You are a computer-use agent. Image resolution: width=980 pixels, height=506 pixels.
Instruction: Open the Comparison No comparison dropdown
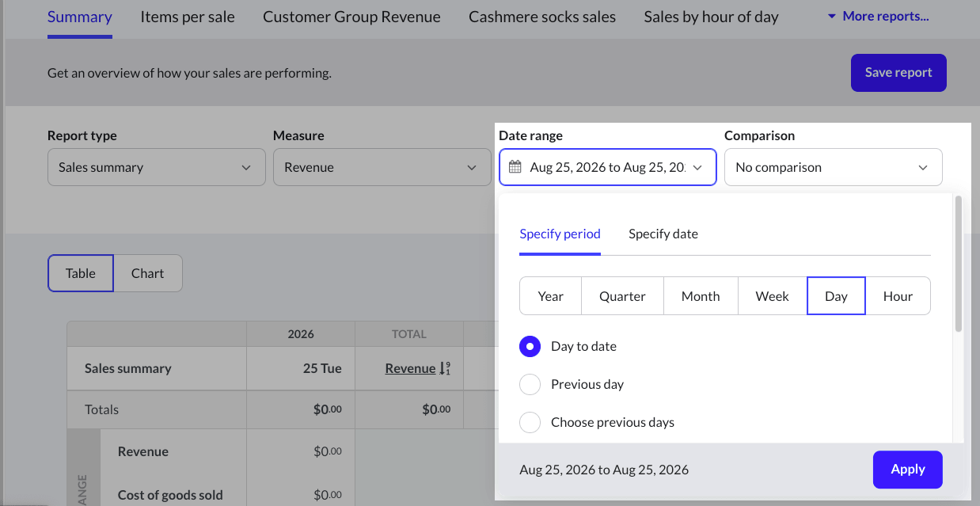pos(834,167)
